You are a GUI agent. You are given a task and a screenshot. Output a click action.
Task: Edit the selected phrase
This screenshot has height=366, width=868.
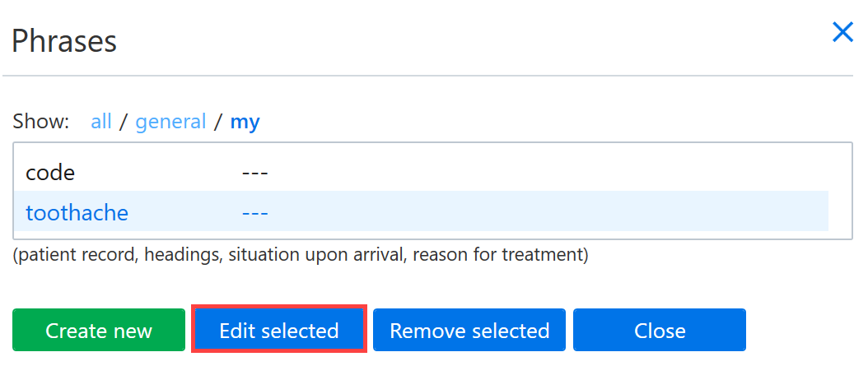[278, 330]
